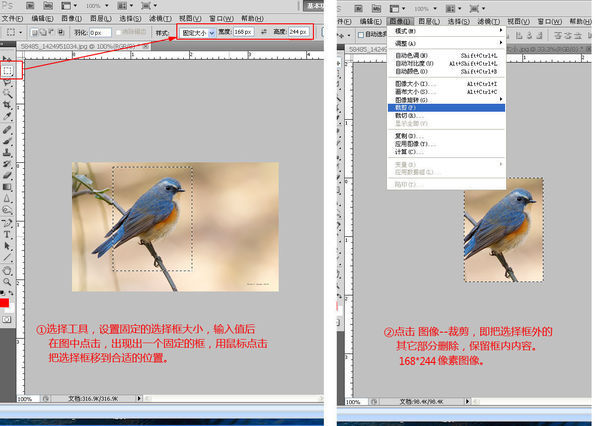Select the Dodge tool in left toolbox
The width and height of the screenshot is (600, 426).
point(8,210)
